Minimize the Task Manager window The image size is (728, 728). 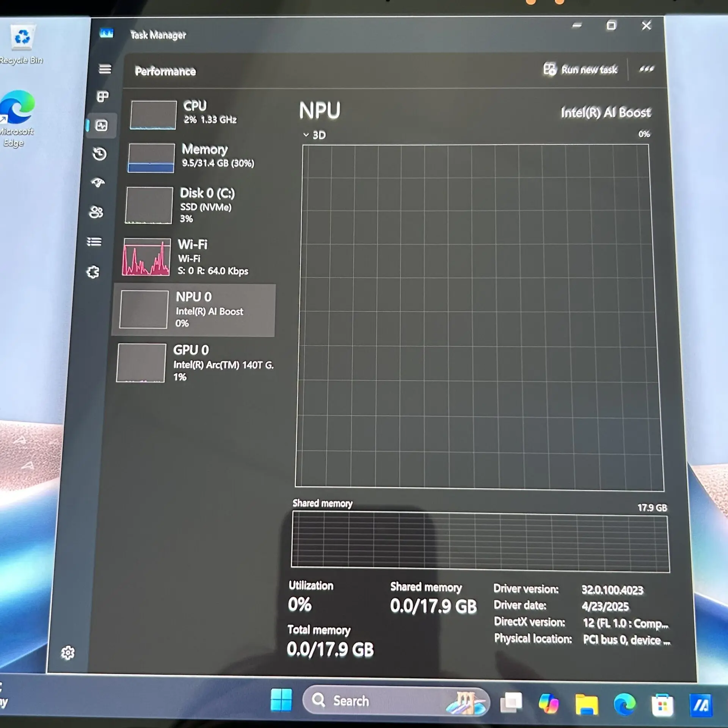[577, 25]
